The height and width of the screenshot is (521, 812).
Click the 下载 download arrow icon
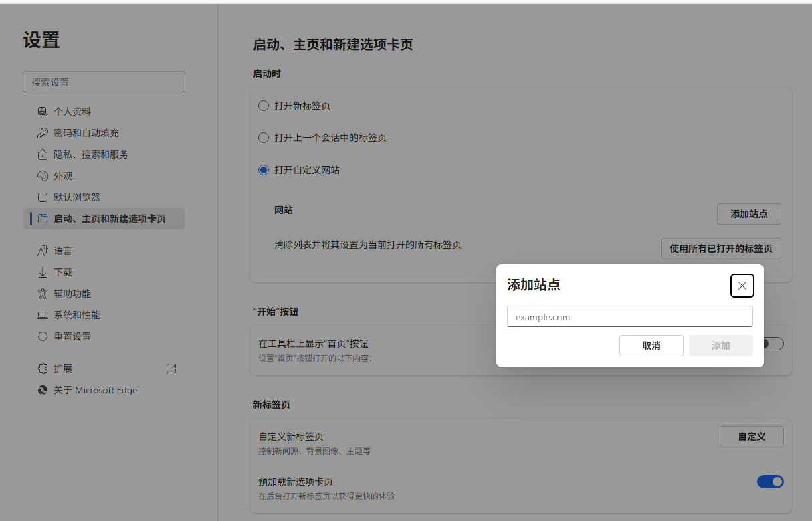(x=43, y=272)
